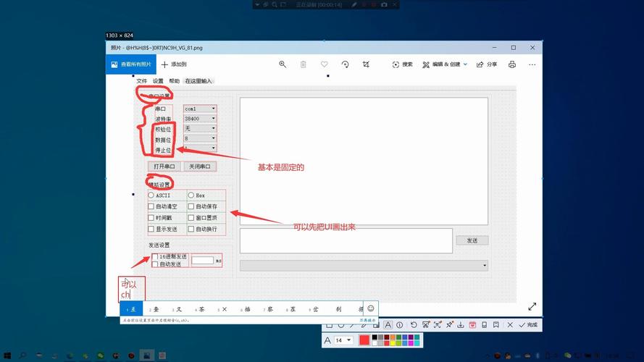Image resolution: width=644 pixels, height=362 pixels.
Task: Open the 文件 menu
Action: [x=142, y=81]
